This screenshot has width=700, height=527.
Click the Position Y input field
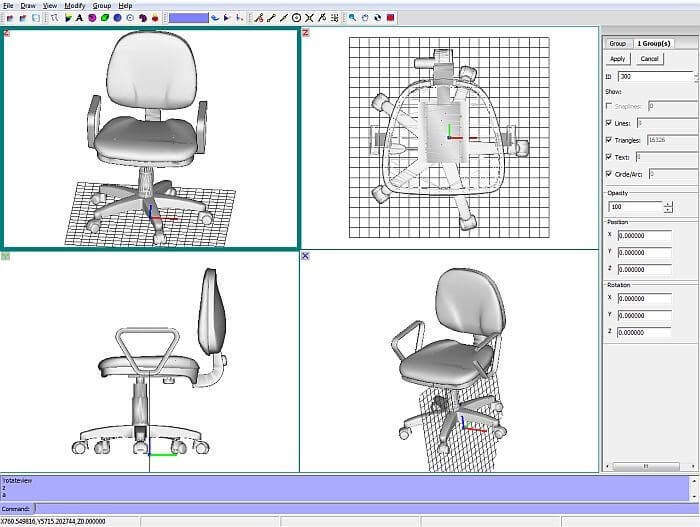[x=644, y=252]
